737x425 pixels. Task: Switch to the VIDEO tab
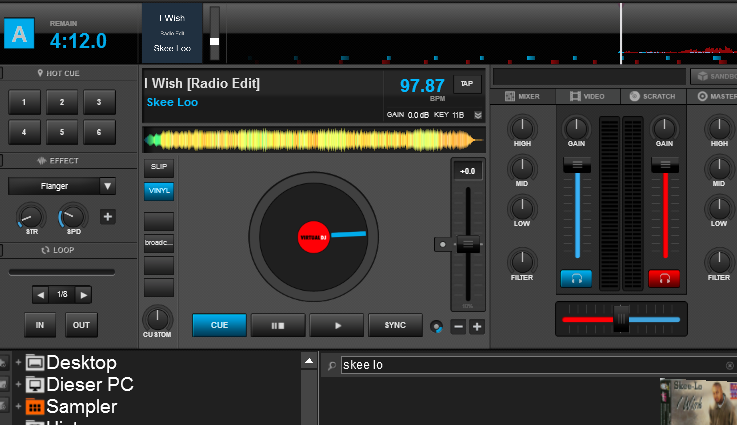click(x=588, y=96)
